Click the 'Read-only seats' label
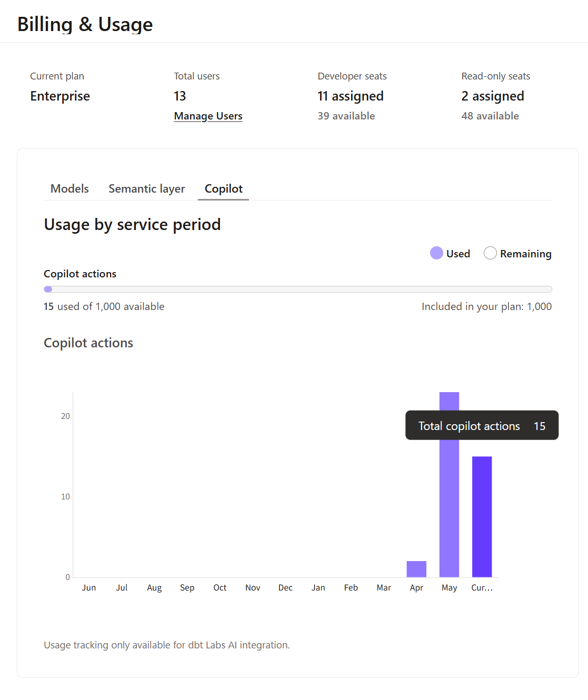This screenshot has height=700, width=588. click(x=496, y=76)
